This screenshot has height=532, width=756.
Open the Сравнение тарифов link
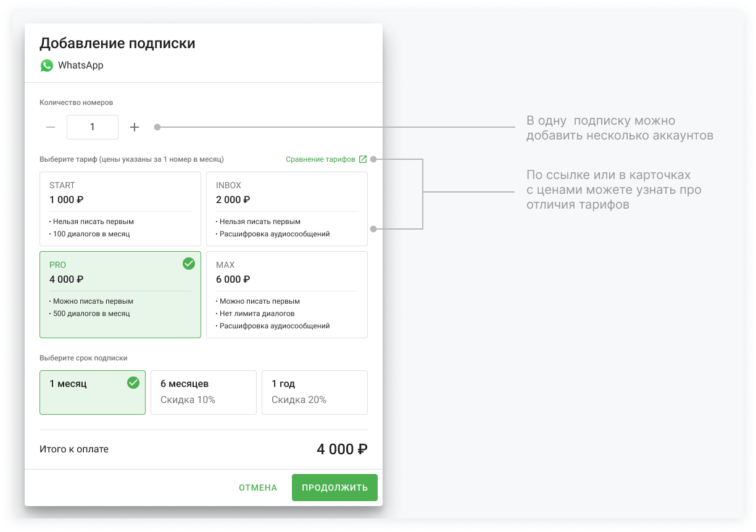coord(320,159)
